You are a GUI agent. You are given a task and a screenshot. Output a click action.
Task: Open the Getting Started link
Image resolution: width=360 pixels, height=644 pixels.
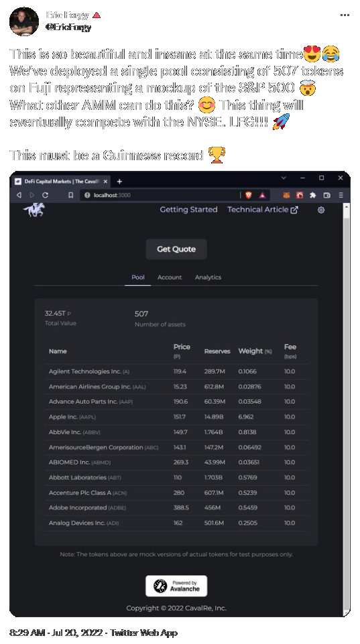coord(188,210)
